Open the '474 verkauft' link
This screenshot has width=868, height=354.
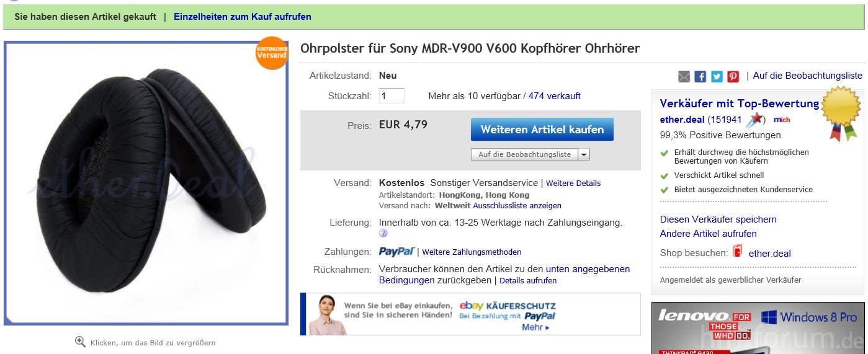click(x=555, y=96)
